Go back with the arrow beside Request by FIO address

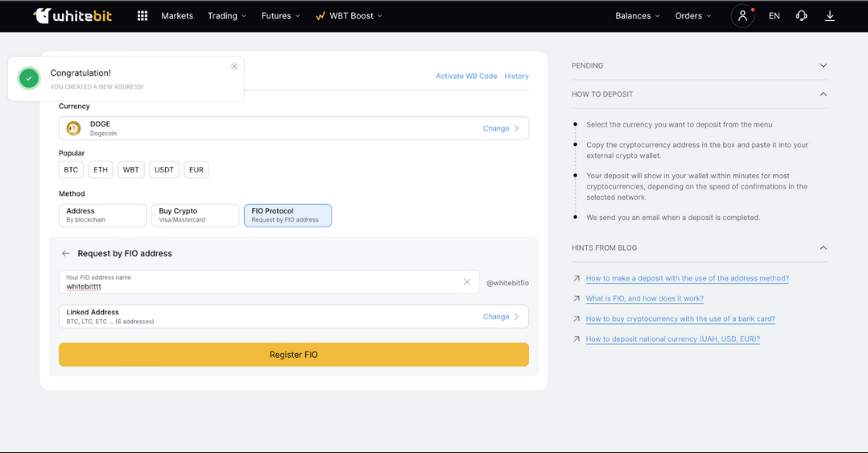tap(66, 253)
